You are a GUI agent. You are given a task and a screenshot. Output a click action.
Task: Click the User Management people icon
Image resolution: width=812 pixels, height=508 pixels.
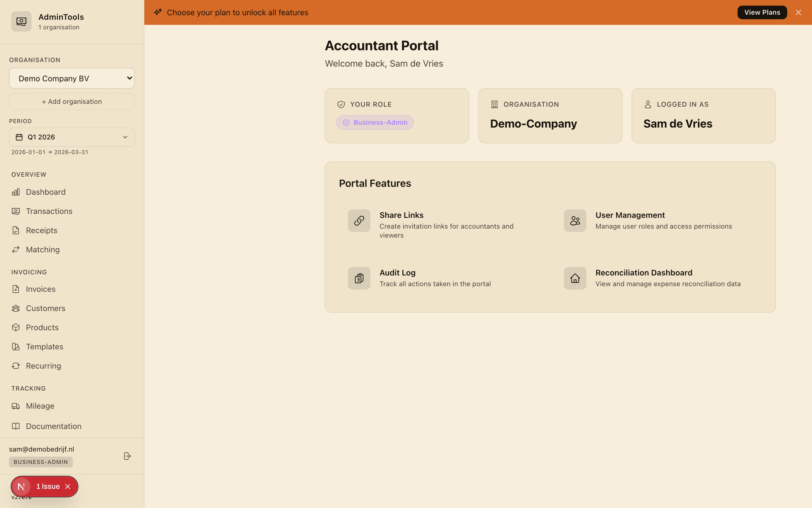click(575, 221)
